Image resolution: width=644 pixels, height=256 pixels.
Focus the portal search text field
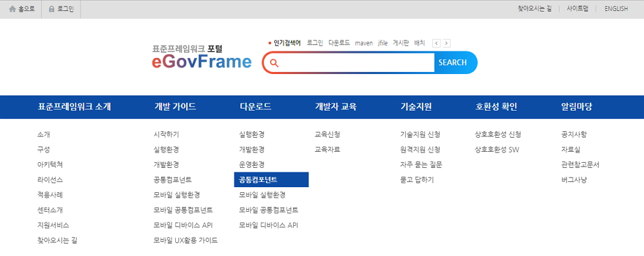tap(357, 63)
